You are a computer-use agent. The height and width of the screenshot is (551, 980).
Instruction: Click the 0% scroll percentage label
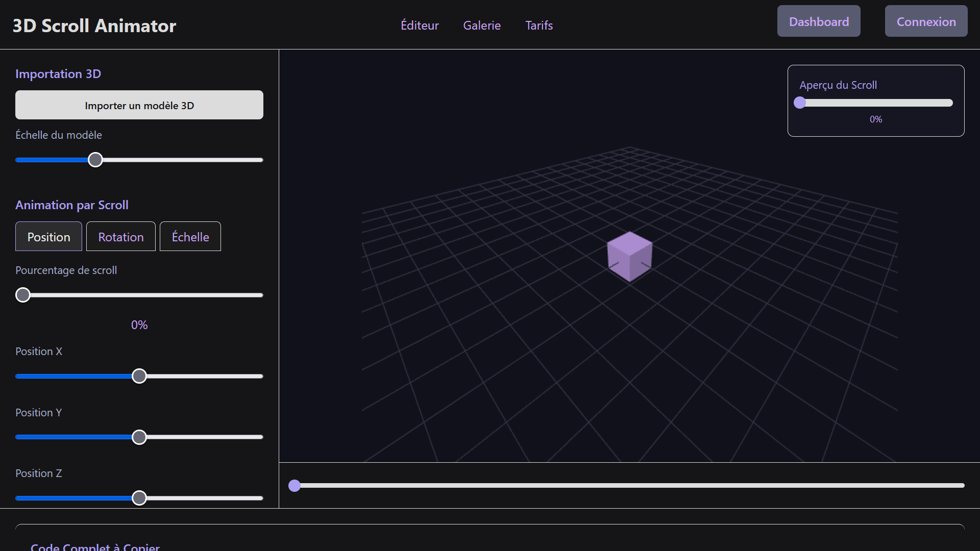point(138,324)
